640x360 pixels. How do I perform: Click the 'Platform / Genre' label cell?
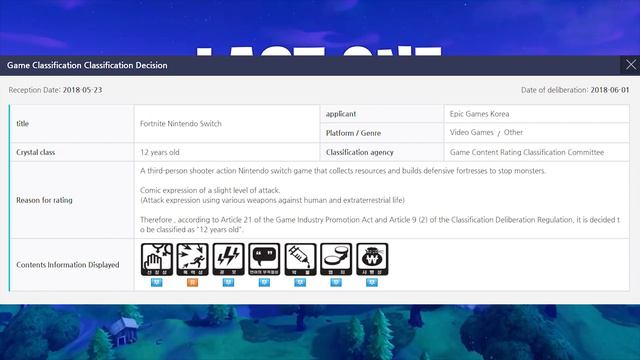pyautogui.click(x=382, y=133)
